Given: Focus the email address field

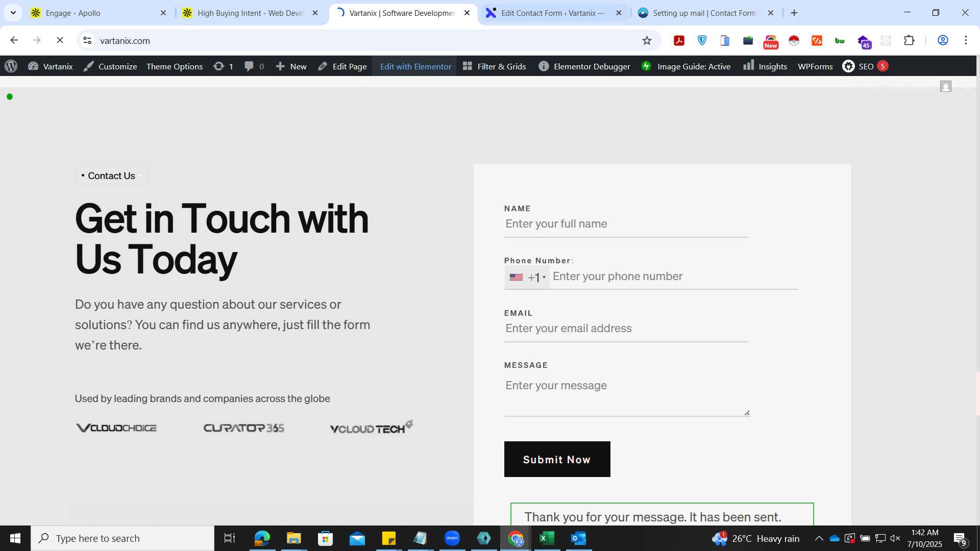Looking at the screenshot, I should point(626,329).
